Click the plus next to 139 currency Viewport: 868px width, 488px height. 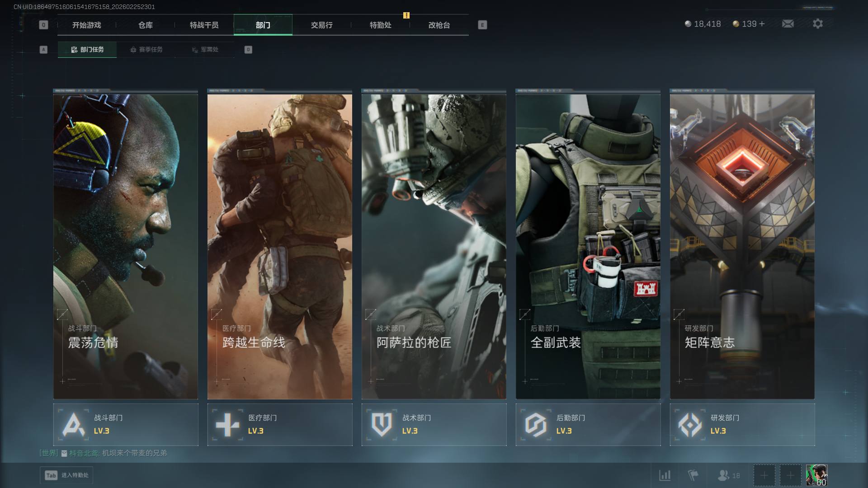(762, 24)
